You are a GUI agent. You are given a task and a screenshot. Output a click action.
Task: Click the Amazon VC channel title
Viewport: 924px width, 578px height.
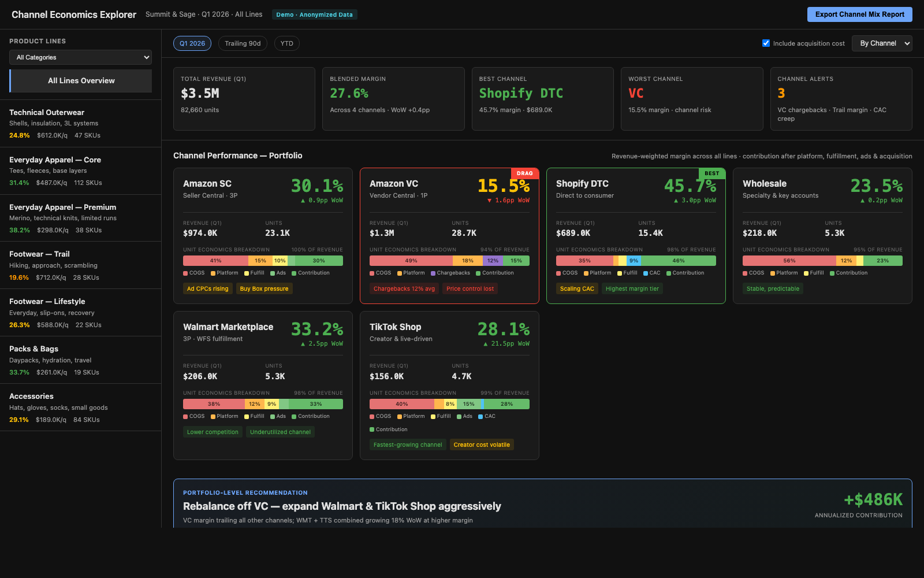point(394,184)
